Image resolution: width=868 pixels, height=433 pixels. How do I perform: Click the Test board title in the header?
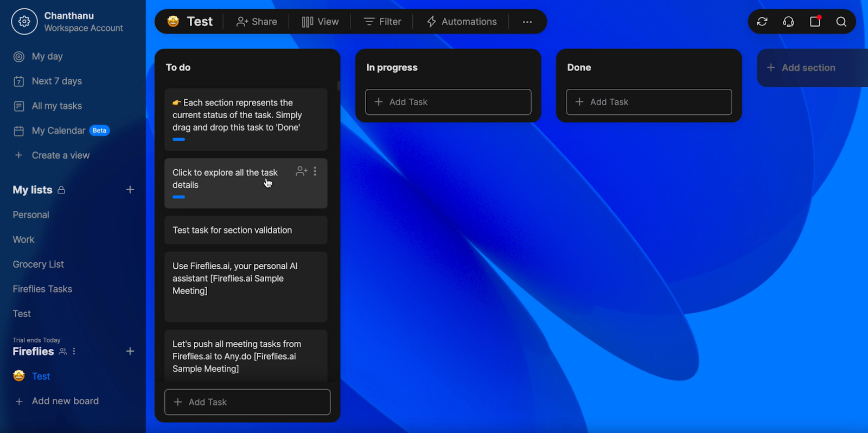point(200,22)
